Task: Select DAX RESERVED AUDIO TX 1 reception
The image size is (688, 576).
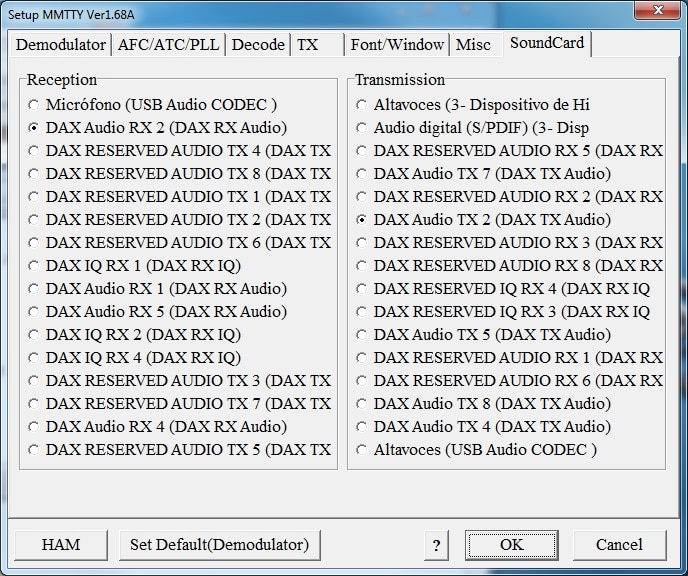Action: [x=179, y=197]
